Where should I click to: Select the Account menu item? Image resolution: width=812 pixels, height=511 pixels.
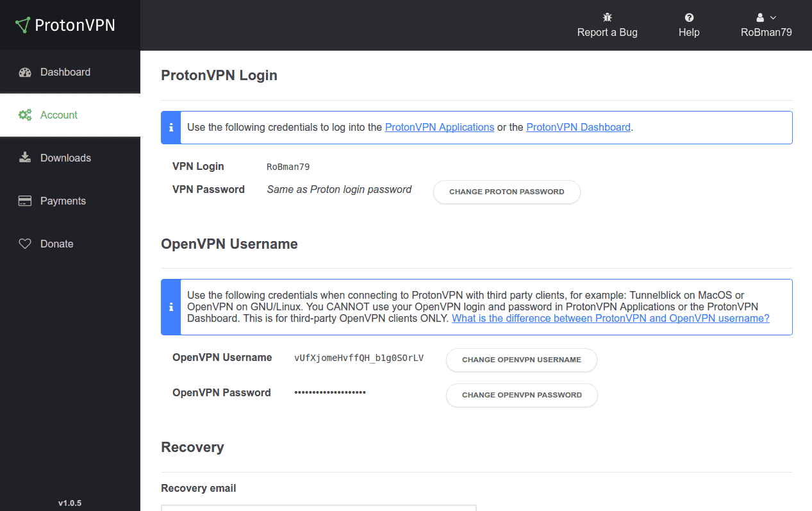70,115
